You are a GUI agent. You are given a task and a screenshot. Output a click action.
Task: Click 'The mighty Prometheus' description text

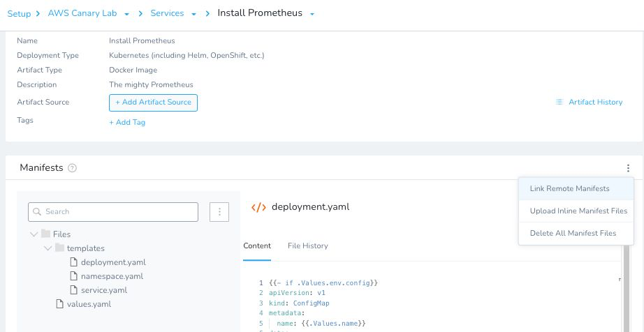pyautogui.click(x=151, y=84)
